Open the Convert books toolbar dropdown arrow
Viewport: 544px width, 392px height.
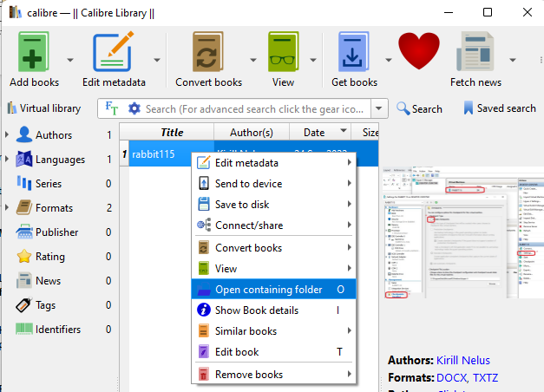[x=253, y=60]
